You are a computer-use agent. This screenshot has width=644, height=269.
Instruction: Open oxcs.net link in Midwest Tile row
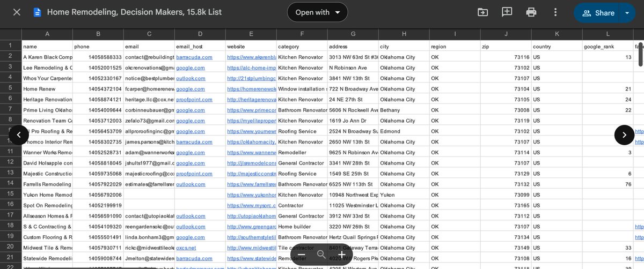point(186,248)
